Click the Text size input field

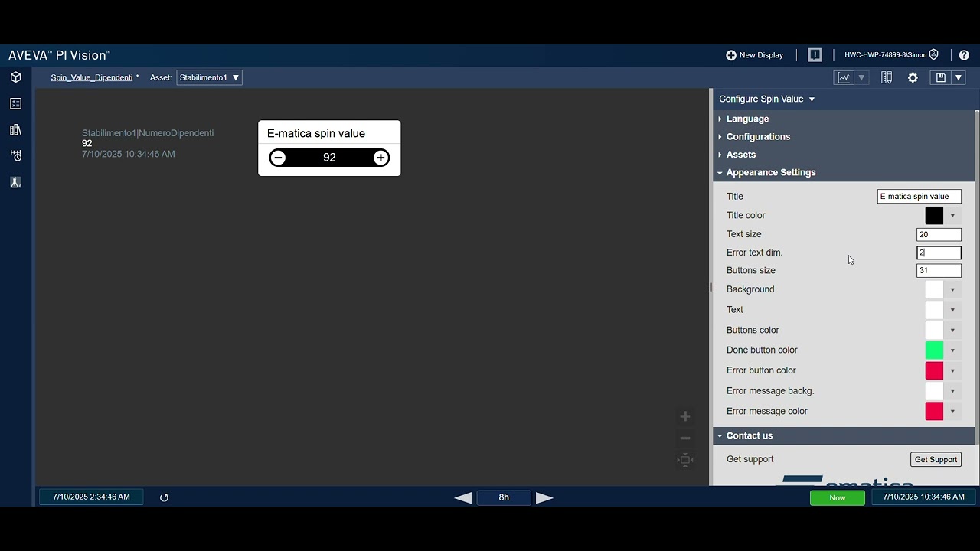(x=939, y=234)
